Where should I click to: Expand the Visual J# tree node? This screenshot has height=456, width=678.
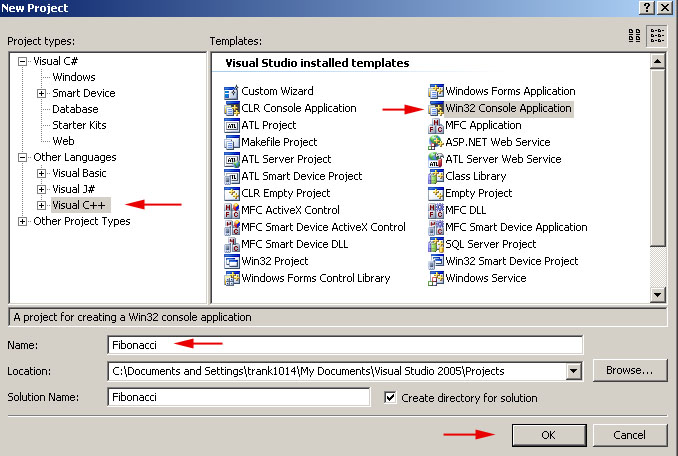[41, 189]
